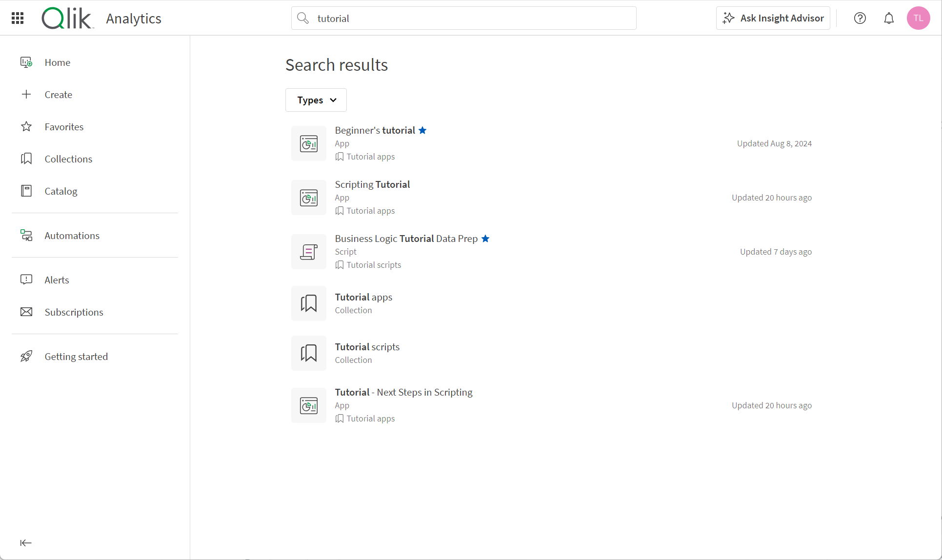Navigate to Getting Started section
Viewport: 942px width, 560px height.
[x=76, y=356]
